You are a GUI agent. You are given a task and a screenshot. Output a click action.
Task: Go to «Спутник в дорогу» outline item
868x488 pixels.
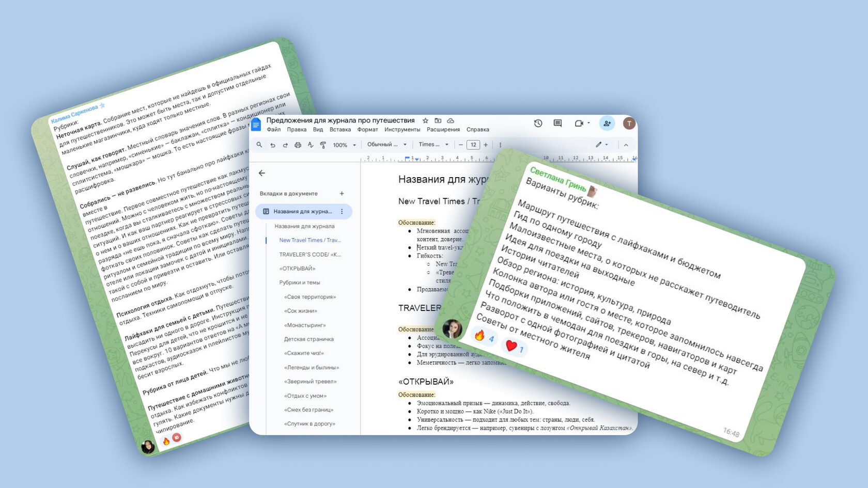pos(309,424)
